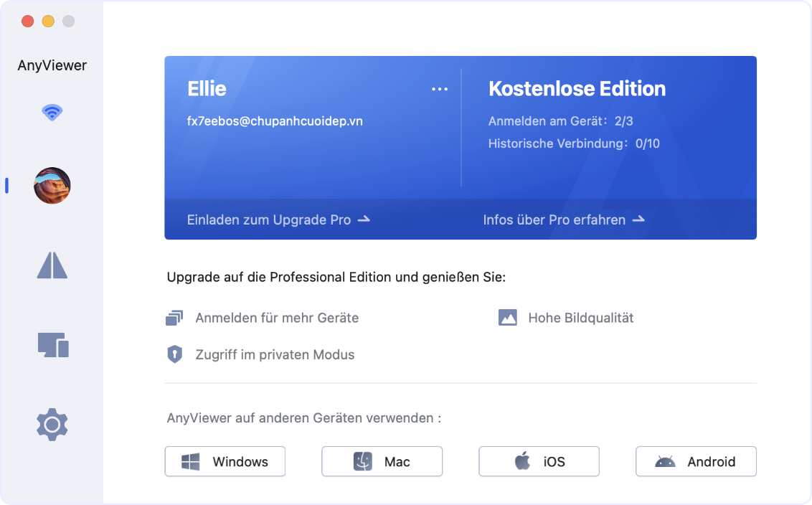812x505 pixels.
Task: Open the Connect tab with Wi-Fi icon
Action: [52, 112]
